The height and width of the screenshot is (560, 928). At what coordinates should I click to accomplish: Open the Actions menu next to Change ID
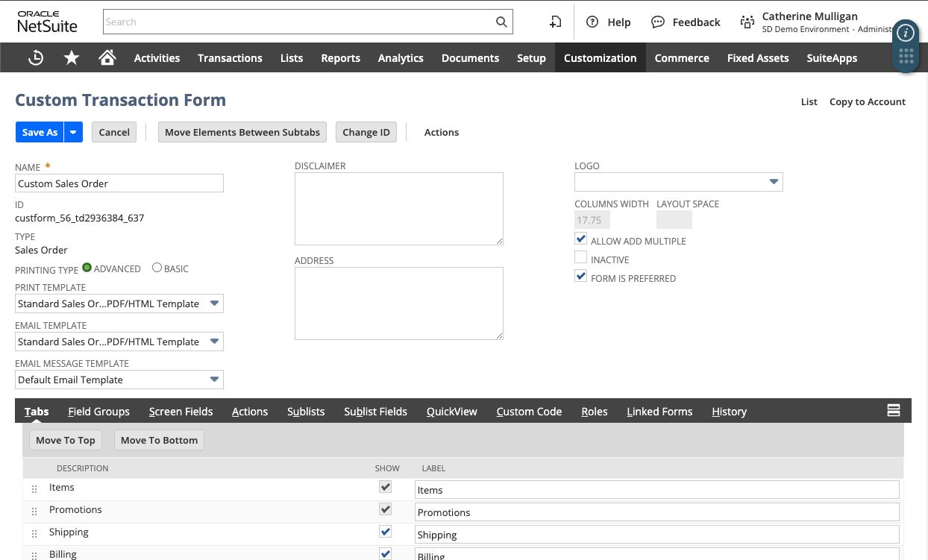pos(442,132)
